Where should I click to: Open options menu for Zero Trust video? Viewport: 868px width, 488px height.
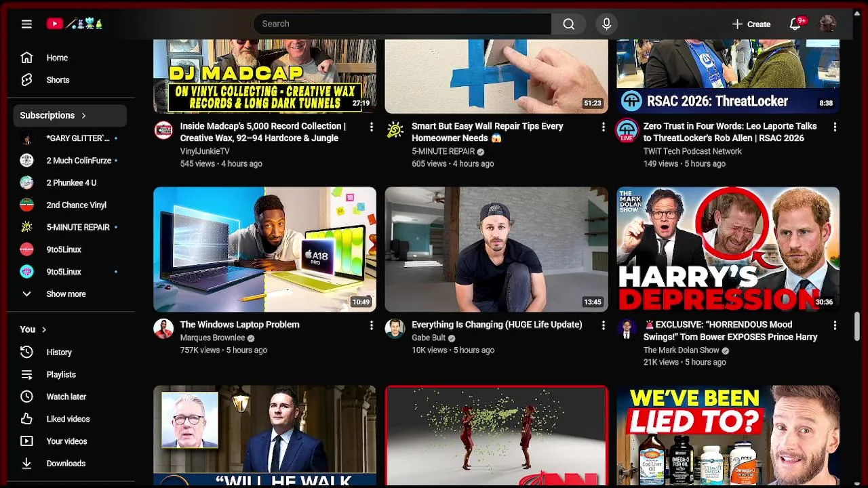835,127
